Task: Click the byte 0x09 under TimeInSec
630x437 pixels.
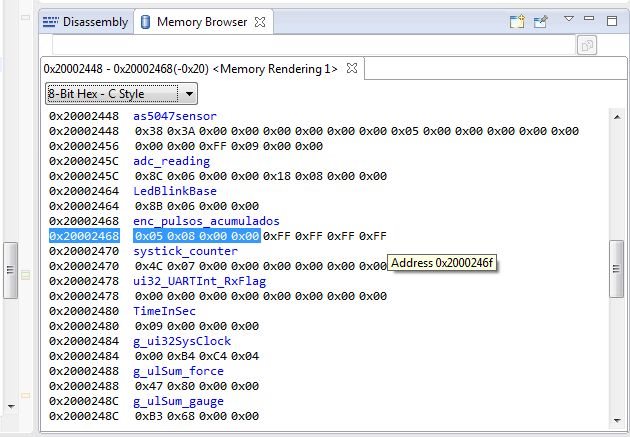Action: 149,326
